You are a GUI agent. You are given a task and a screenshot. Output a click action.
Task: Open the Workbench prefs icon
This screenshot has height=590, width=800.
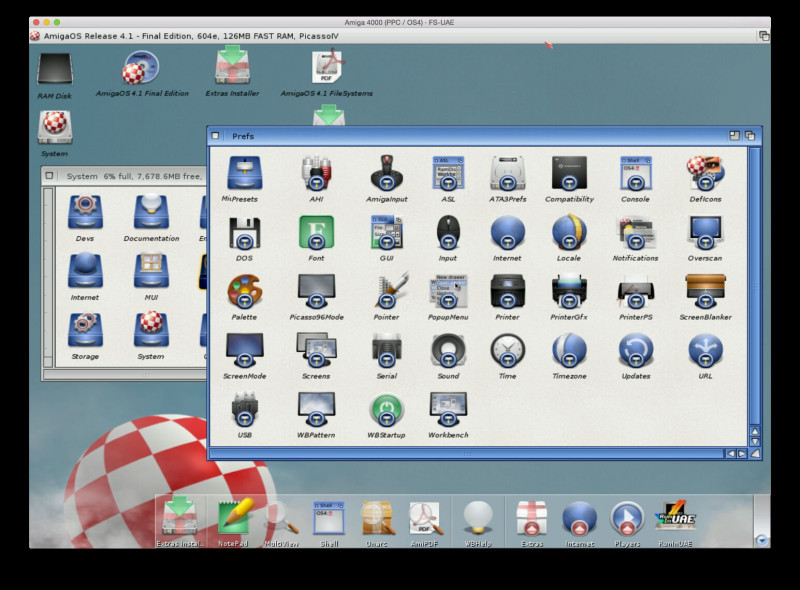(448, 409)
